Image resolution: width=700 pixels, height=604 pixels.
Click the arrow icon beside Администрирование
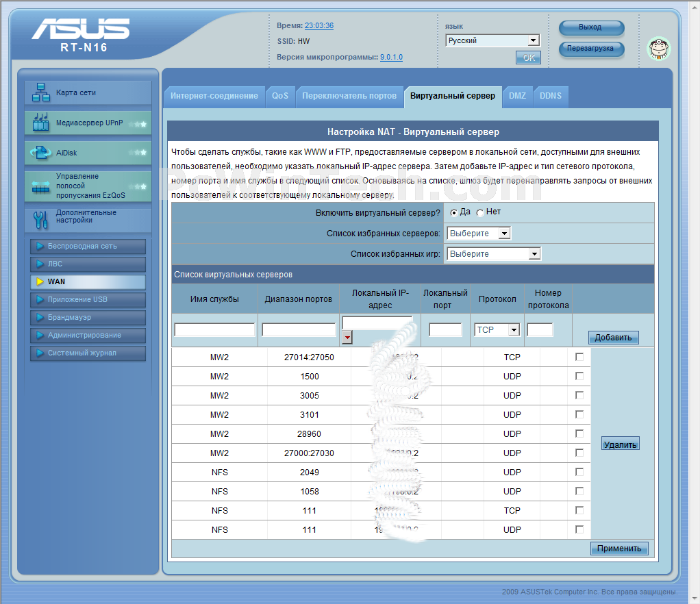(x=40, y=336)
